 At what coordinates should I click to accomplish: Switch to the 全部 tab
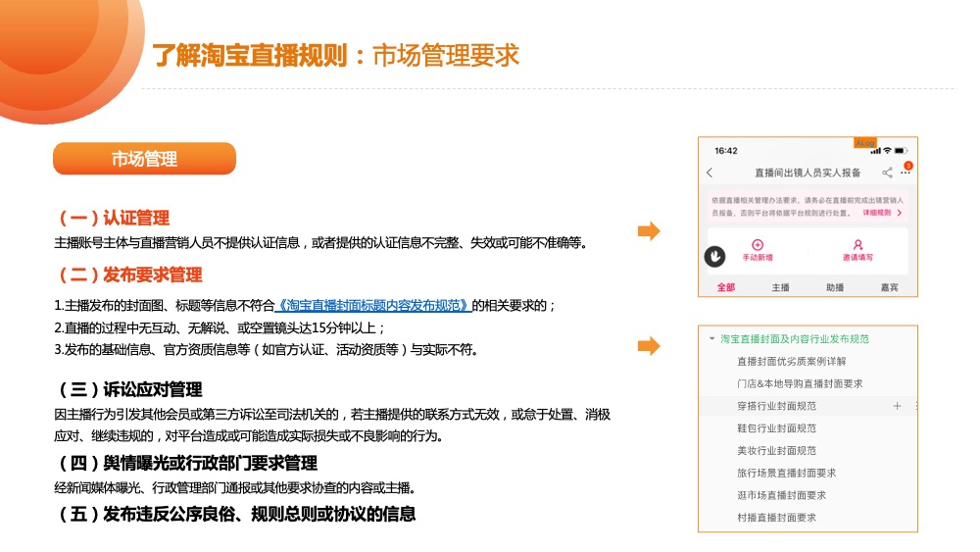725,287
